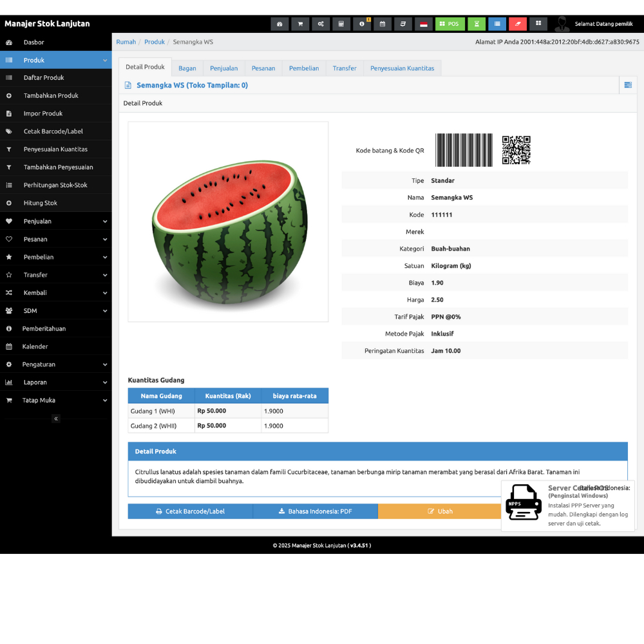Click the biaya rata-rata column header
The width and height of the screenshot is (644, 644).
point(294,396)
